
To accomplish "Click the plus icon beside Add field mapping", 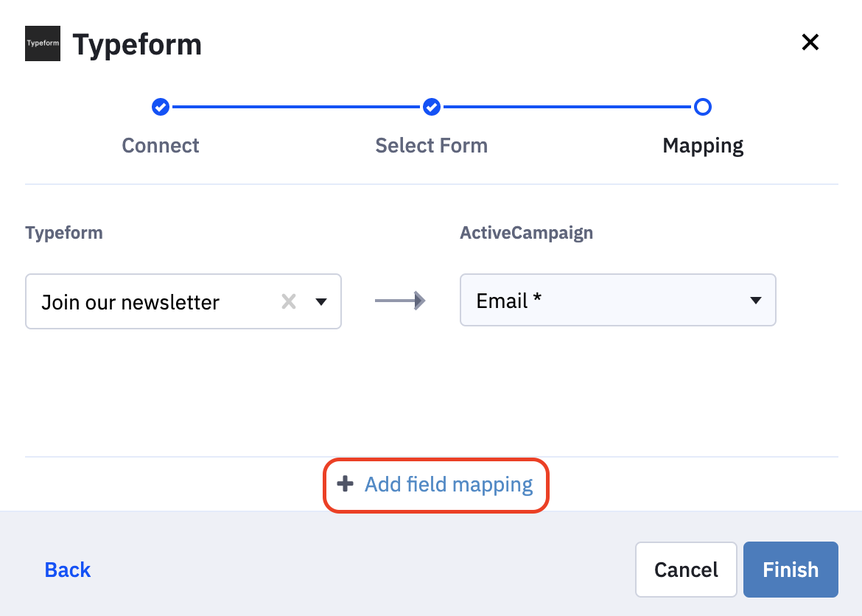I will [346, 484].
